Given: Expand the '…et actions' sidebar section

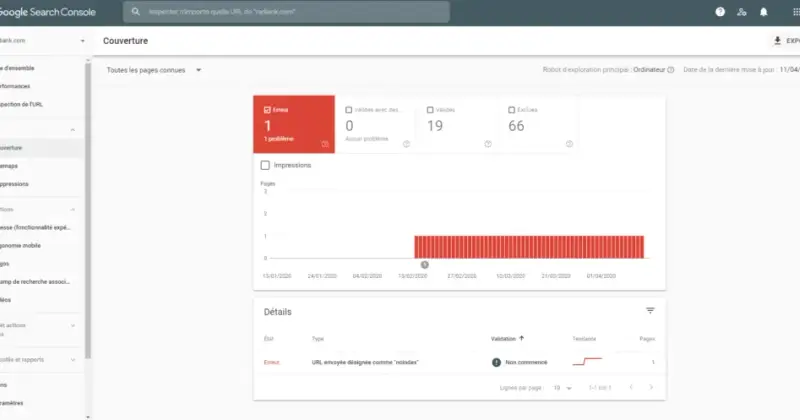Looking at the screenshot, I should tap(72, 325).
